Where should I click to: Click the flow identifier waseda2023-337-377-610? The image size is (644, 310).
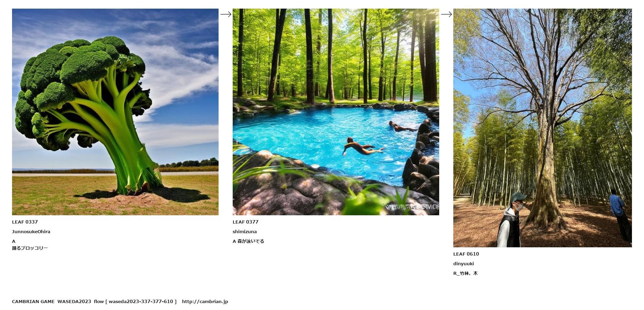coord(141,301)
